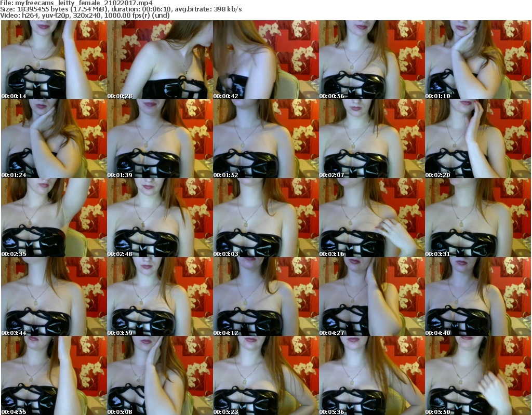Select the thumbnail timestamped 00:01:24
This screenshot has width=532, height=415.
[x=54, y=139]
